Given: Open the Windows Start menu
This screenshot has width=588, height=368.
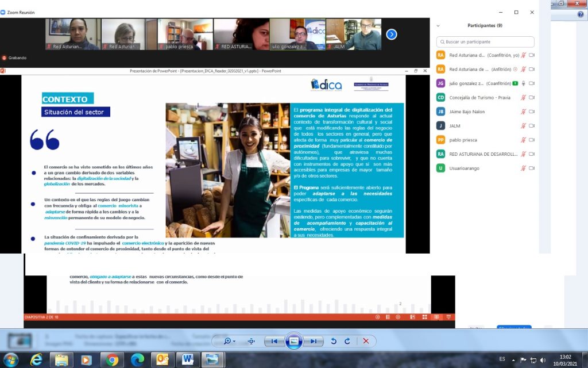Looking at the screenshot, I should point(11,359).
